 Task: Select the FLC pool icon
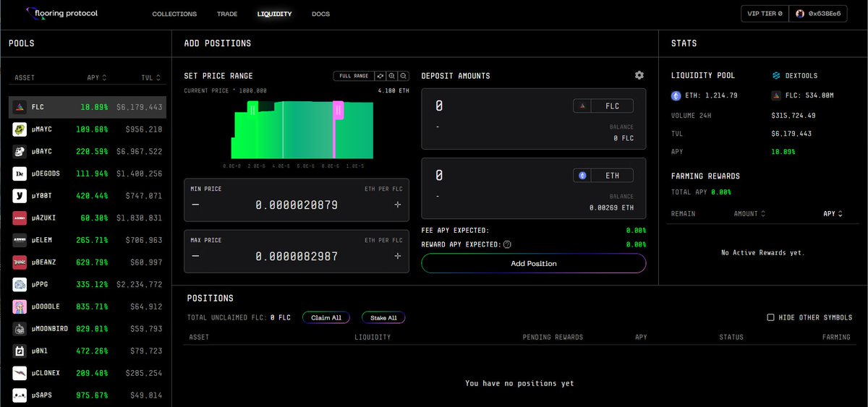(x=20, y=107)
